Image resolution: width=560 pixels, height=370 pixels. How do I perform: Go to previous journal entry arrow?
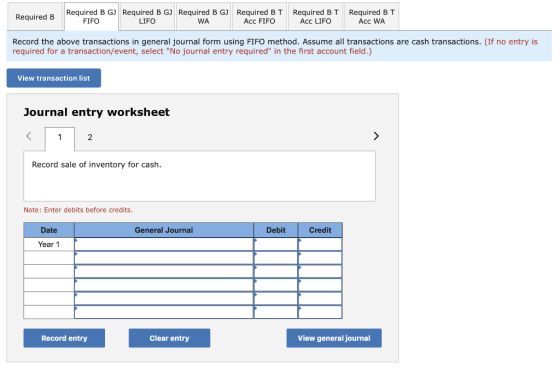[x=29, y=136]
